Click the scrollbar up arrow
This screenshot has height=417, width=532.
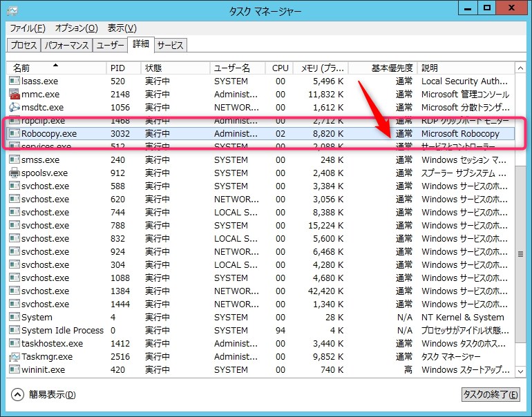520,68
